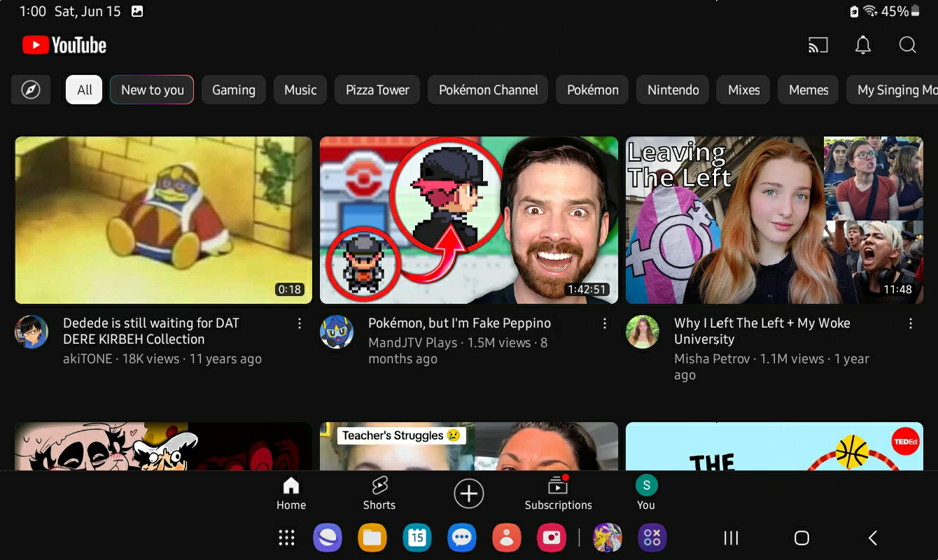
Task: Filter feed by Mixes
Action: tap(744, 90)
